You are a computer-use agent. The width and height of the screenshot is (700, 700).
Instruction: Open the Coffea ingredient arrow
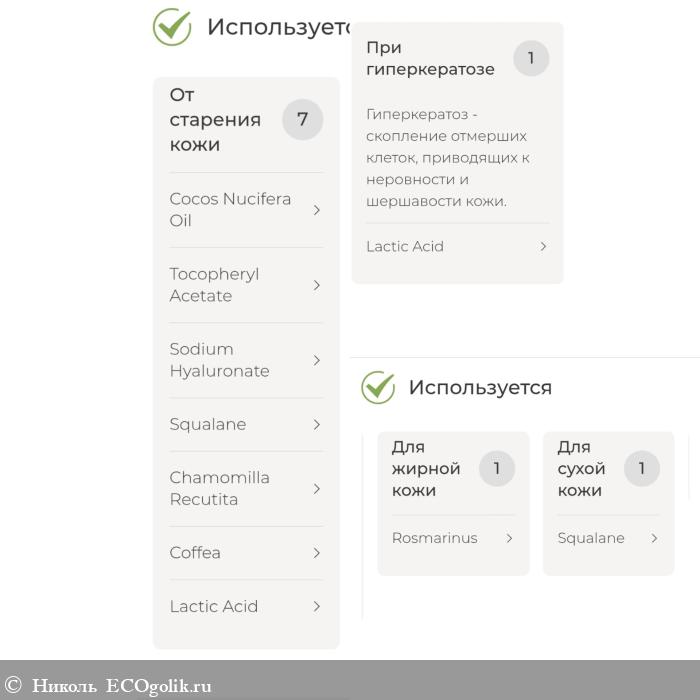pos(317,553)
